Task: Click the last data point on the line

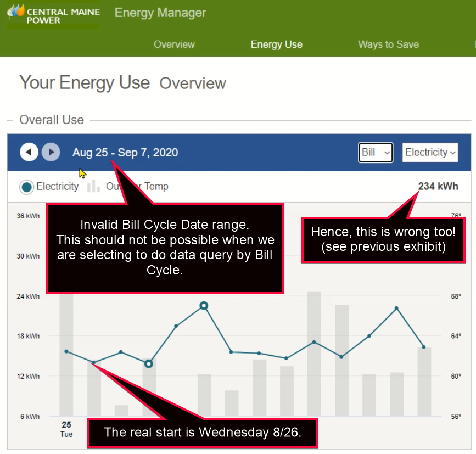Action: coord(424,347)
